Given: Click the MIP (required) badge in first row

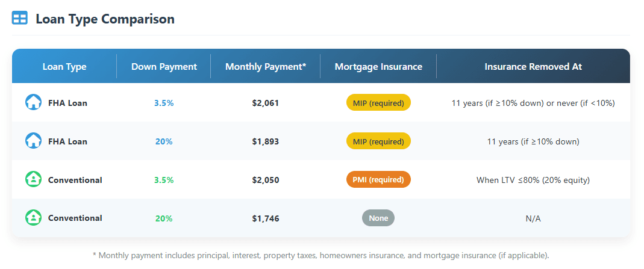Looking at the screenshot, I should point(378,103).
